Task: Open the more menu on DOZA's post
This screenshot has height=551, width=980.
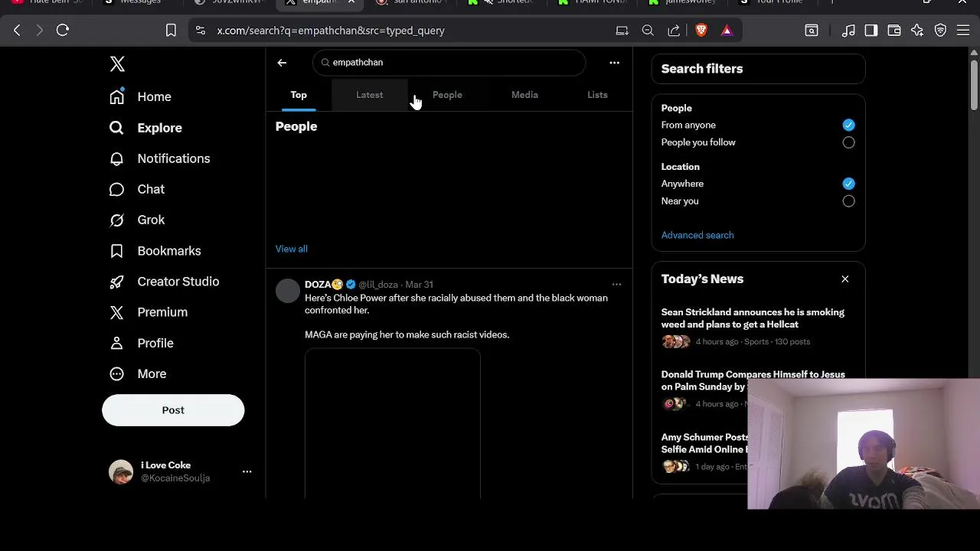Action: pyautogui.click(x=616, y=285)
